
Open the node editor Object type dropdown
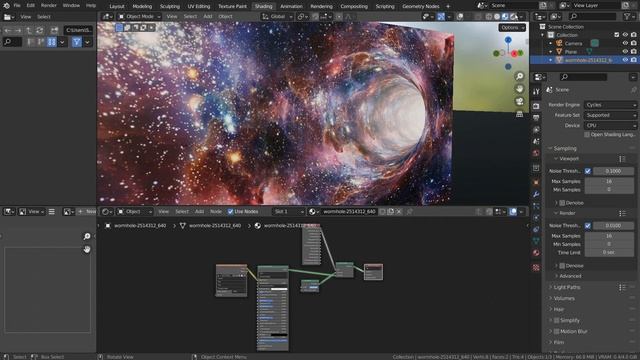tap(134, 211)
